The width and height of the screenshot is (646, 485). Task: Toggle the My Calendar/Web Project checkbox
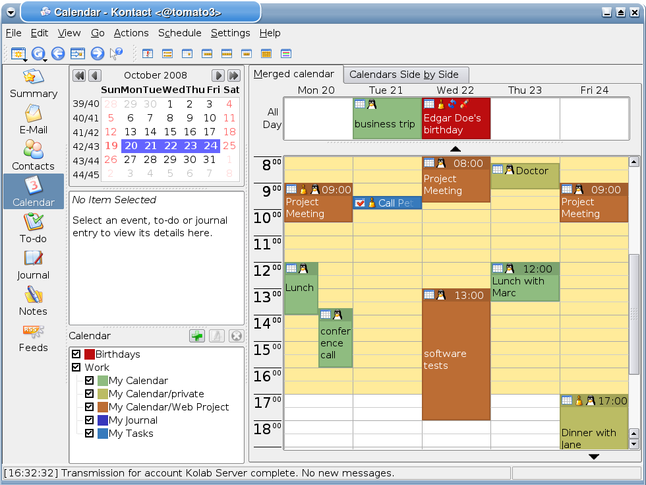[x=89, y=407]
